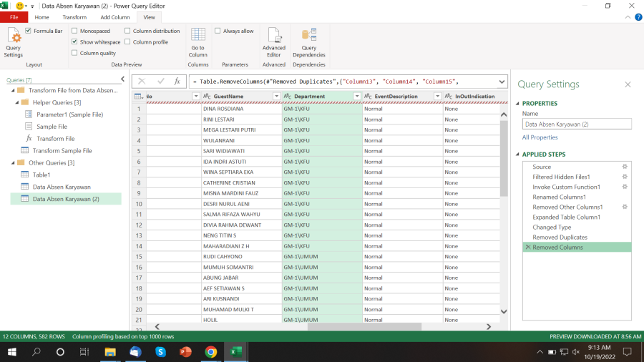
Task: Enable Column quality checkbox
Action: click(74, 53)
